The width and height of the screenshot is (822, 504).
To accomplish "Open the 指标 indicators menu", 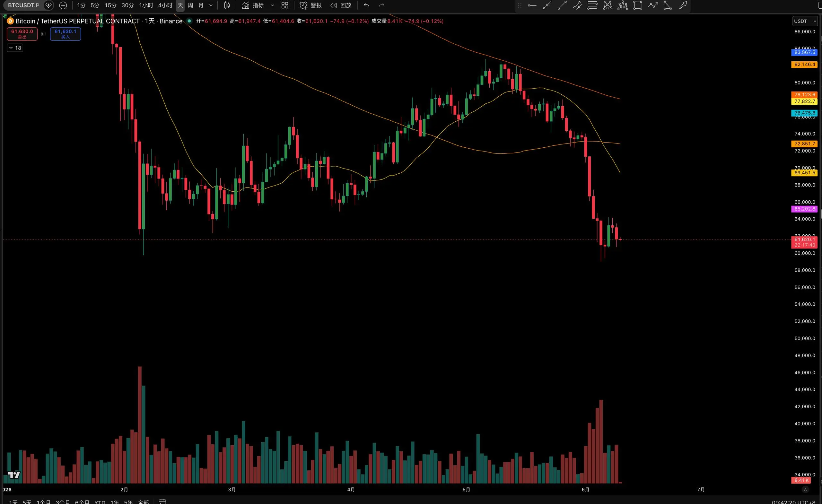I will tap(253, 5).
